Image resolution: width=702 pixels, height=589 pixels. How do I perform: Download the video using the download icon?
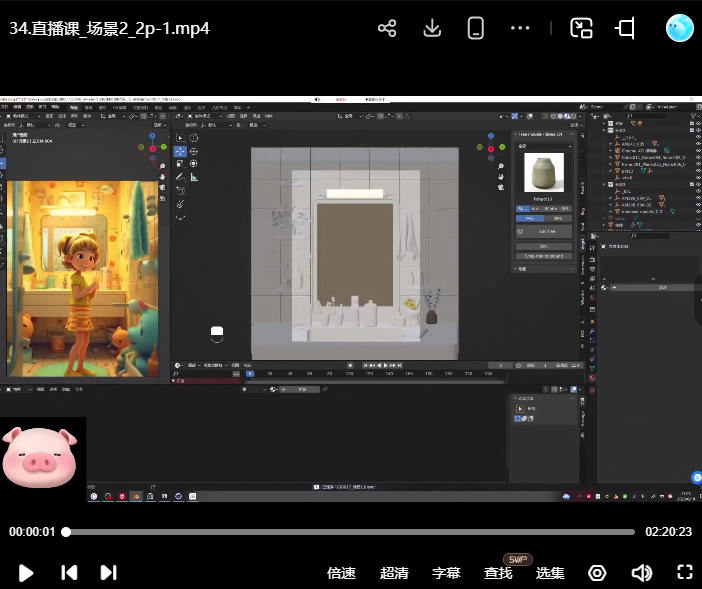(432, 28)
